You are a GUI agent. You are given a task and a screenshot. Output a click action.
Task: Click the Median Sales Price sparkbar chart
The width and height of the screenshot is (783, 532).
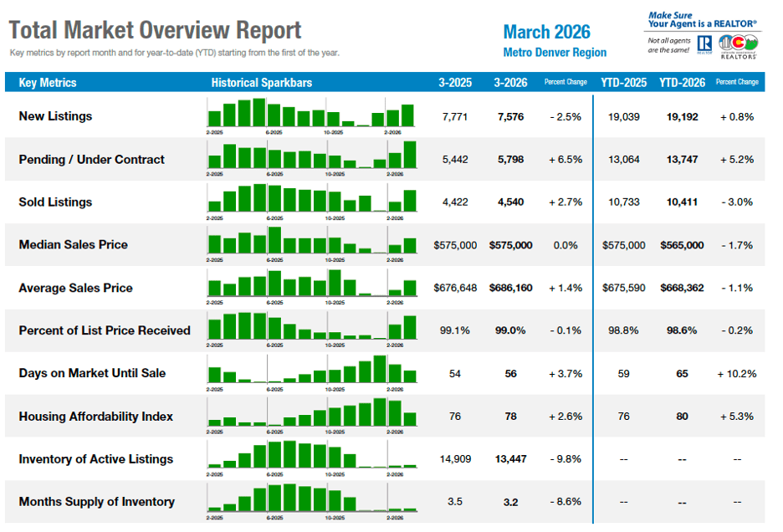pos(311,241)
